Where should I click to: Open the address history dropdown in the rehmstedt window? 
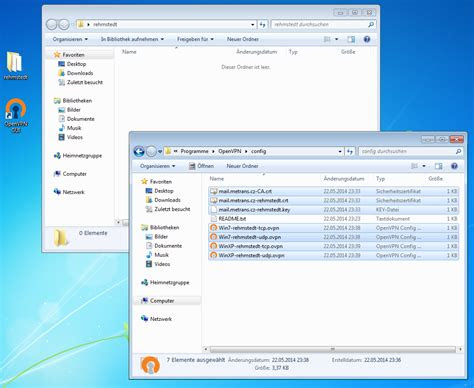(253, 24)
